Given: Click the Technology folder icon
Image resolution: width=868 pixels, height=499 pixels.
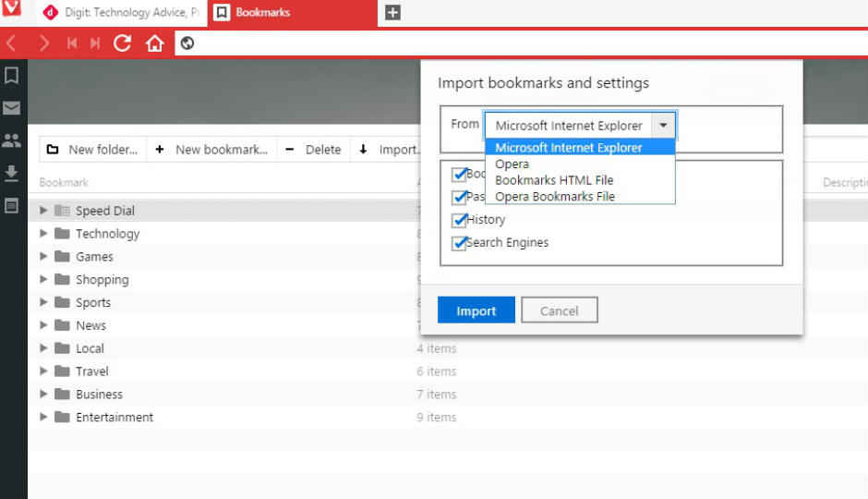Looking at the screenshot, I should (62, 233).
